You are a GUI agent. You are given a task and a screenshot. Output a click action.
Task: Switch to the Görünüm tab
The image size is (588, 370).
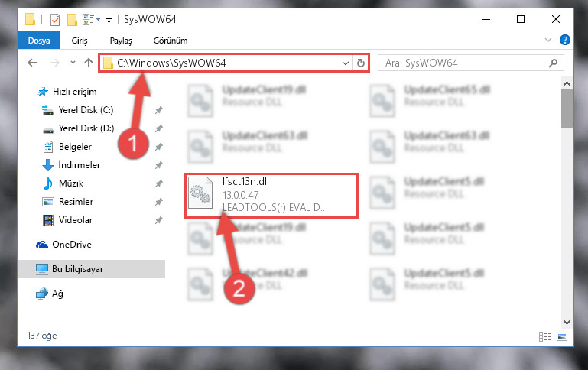171,41
